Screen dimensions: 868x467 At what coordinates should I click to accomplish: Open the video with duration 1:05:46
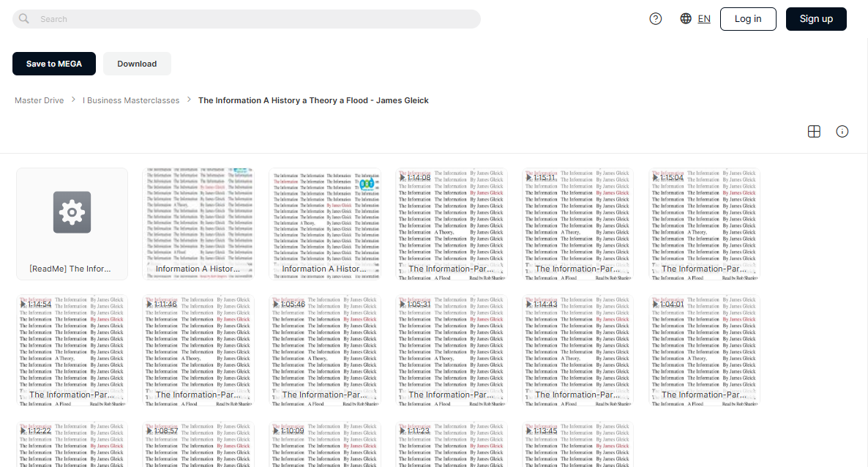pyautogui.click(x=325, y=350)
